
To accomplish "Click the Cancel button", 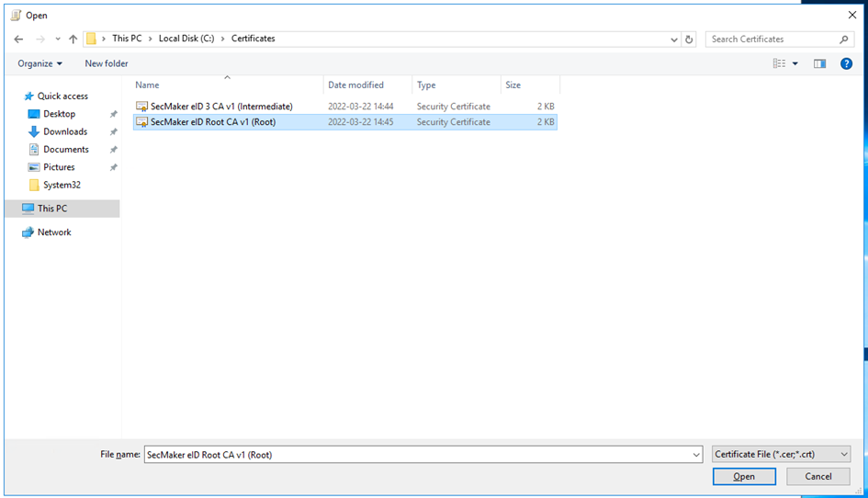I will click(818, 476).
